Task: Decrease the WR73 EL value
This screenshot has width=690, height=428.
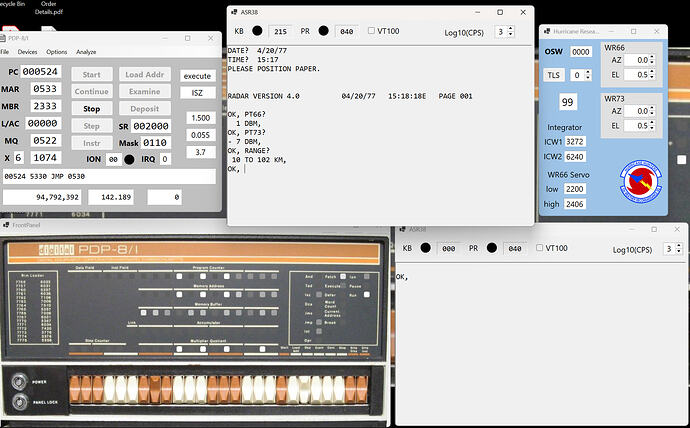Action: [652, 128]
